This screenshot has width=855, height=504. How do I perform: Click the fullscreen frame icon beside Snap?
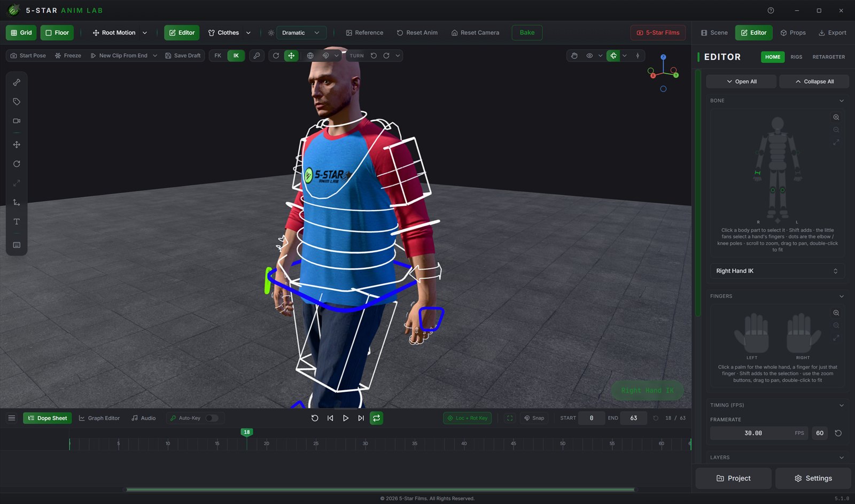(510, 418)
